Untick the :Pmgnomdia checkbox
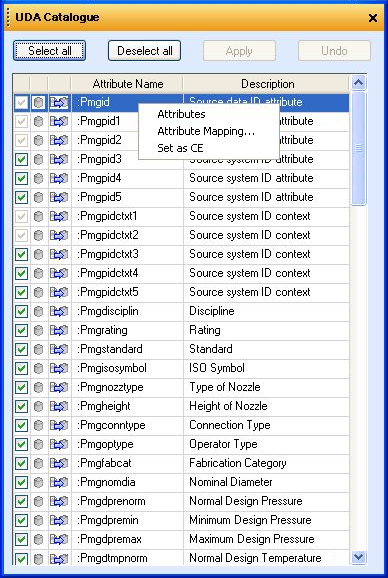388x578 pixels. click(21, 482)
